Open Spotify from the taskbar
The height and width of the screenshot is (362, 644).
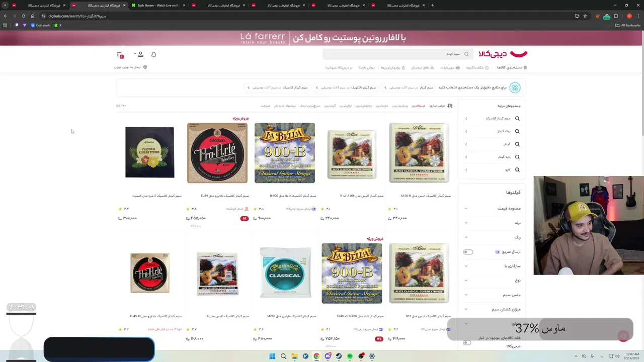(350, 356)
